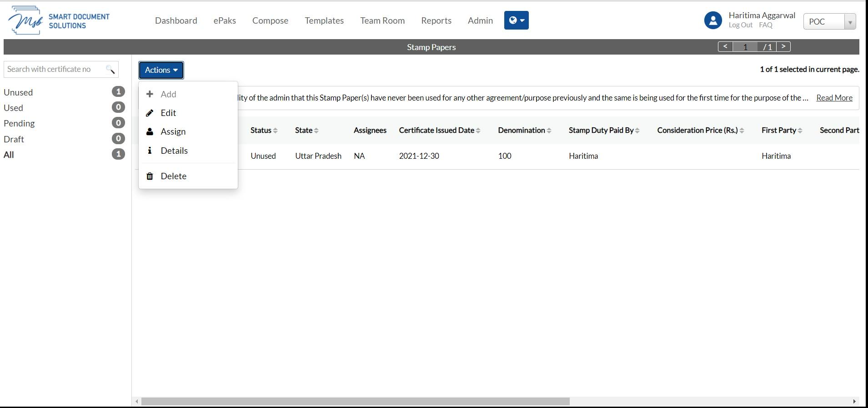The height and width of the screenshot is (408, 868).
Task: Click the info icon beside Details
Action: (150, 150)
